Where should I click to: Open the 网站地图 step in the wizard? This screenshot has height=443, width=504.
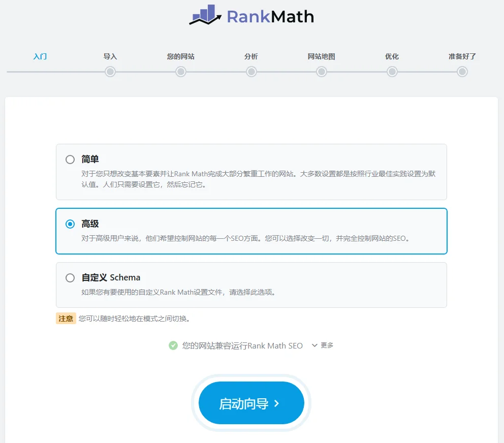pos(321,56)
